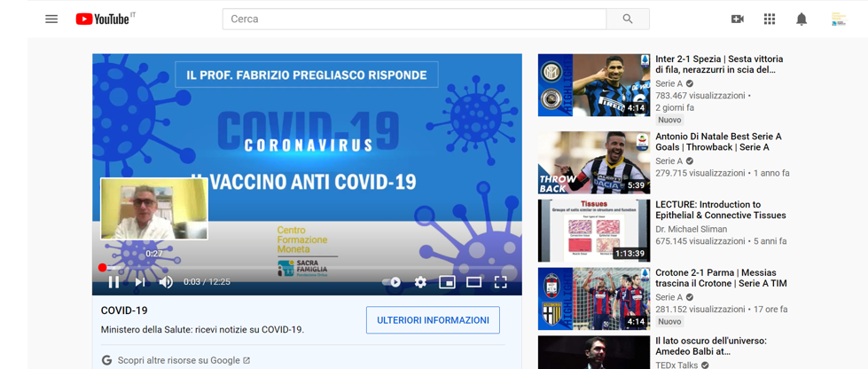Click 281.152 visualizzazioni • 17 ore fa
The height and width of the screenshot is (369, 868).
click(x=722, y=310)
